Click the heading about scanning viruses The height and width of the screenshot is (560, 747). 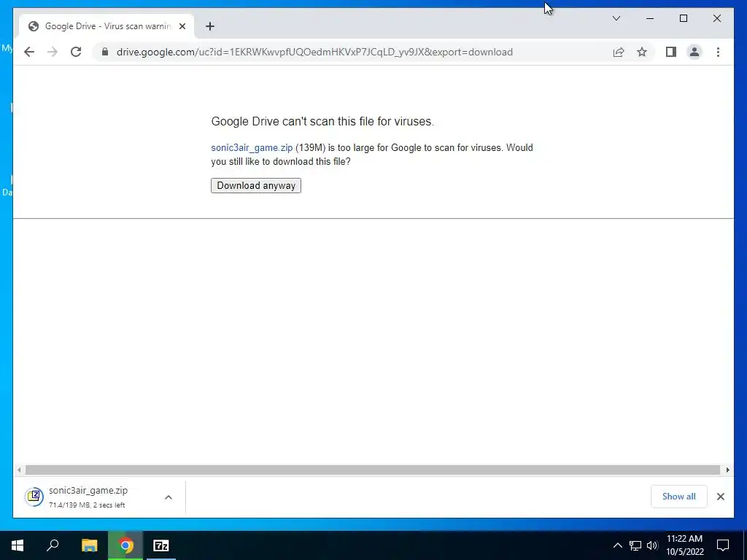point(322,122)
